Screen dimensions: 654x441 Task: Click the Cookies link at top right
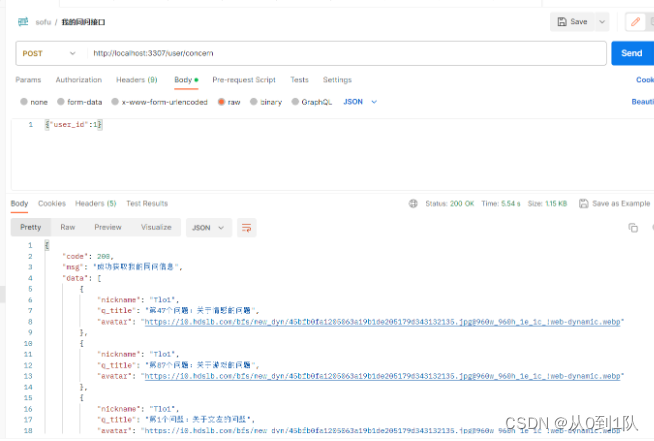tap(645, 80)
